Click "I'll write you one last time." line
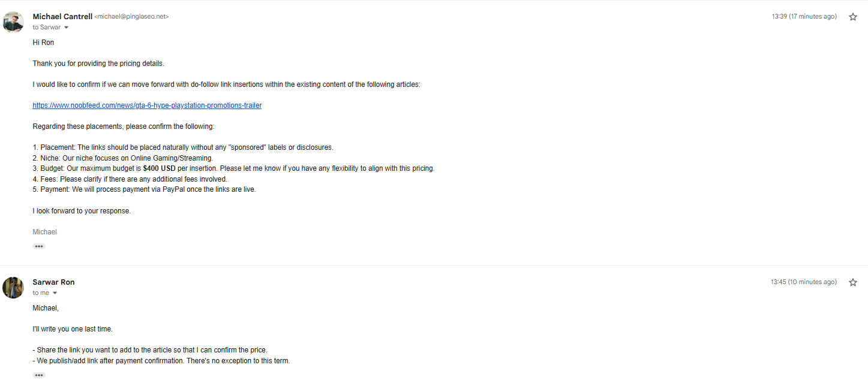Image resolution: width=868 pixels, height=386 pixels. click(x=73, y=329)
